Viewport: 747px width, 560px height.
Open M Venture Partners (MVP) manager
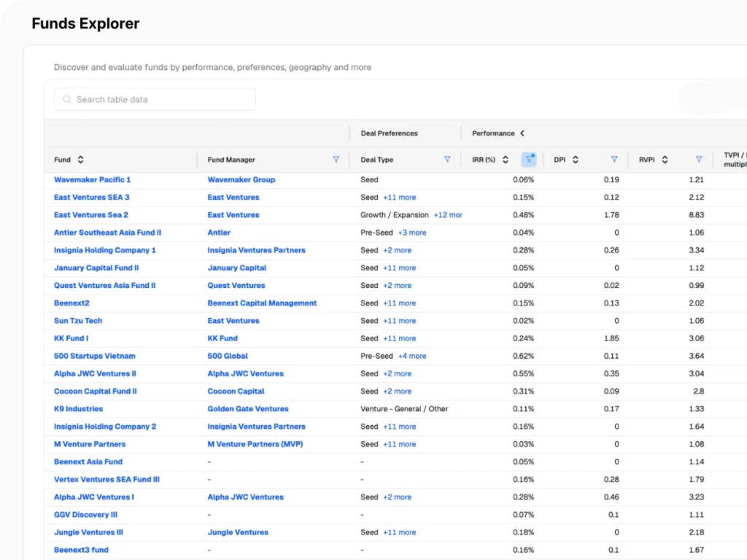point(255,444)
